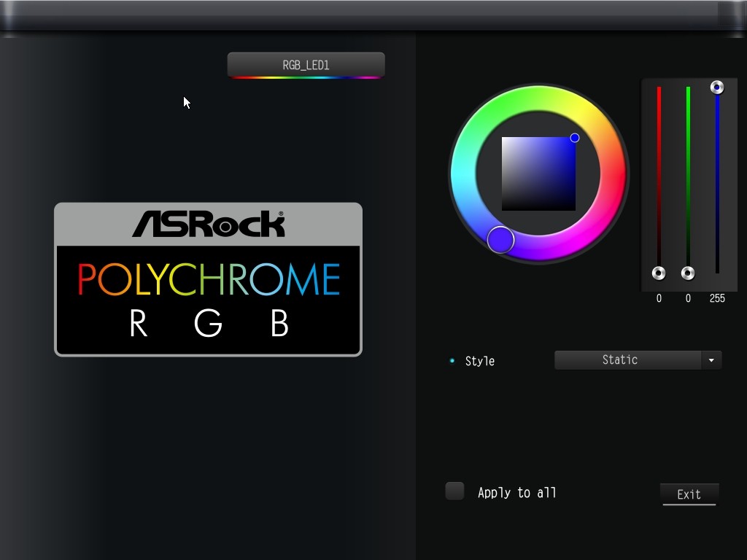Enable the Apply to all checkbox
The image size is (747, 560).
pos(454,491)
